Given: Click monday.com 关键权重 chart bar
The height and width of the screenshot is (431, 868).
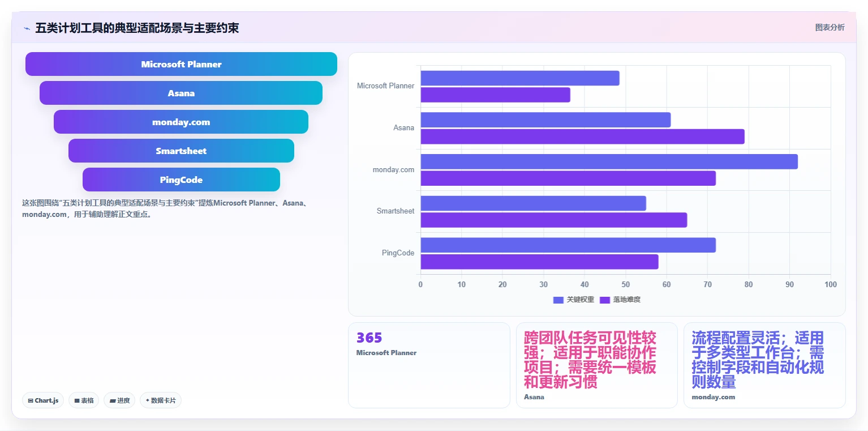Looking at the screenshot, I should coord(609,161).
